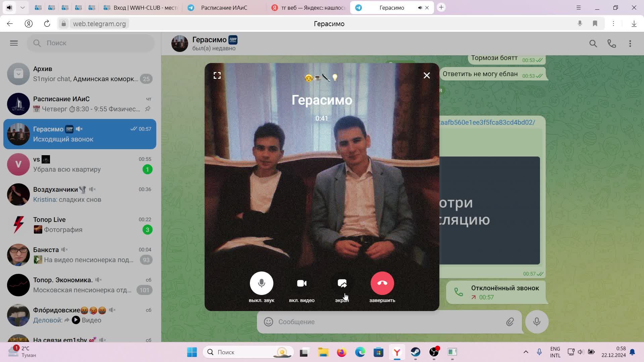The width and height of the screenshot is (644, 362).
Task: Click the attach file paperclip icon
Action: 510,322
